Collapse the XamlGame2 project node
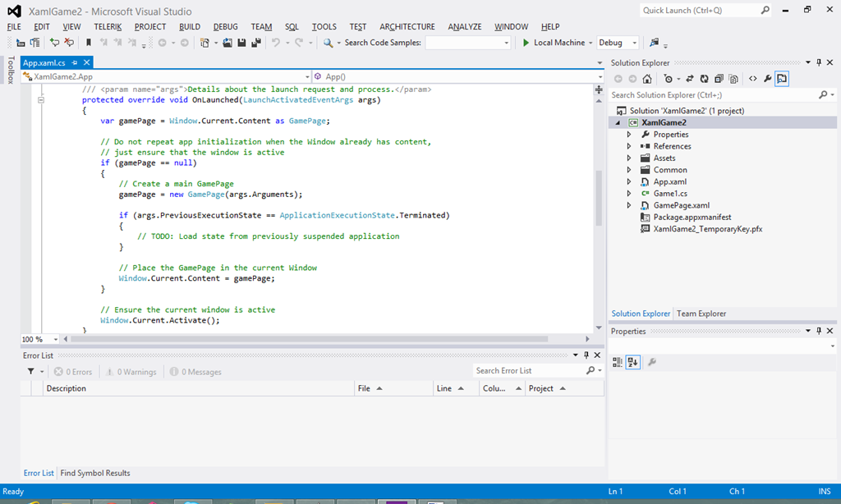This screenshot has width=841, height=504. (618, 123)
